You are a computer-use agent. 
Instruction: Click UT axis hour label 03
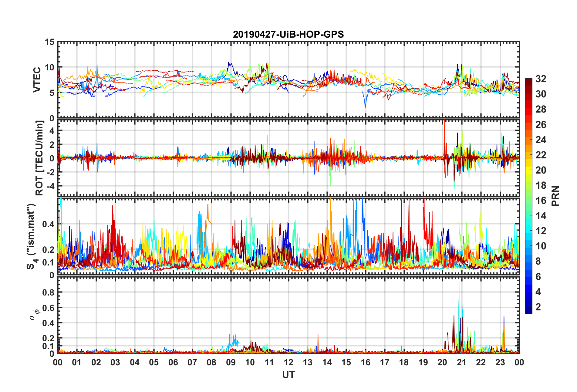click(x=115, y=362)
